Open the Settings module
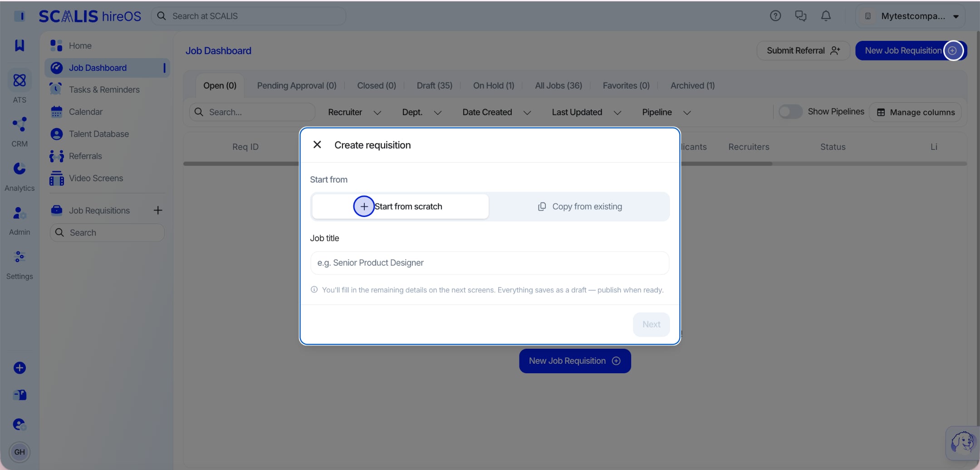The width and height of the screenshot is (980, 470). (20, 265)
